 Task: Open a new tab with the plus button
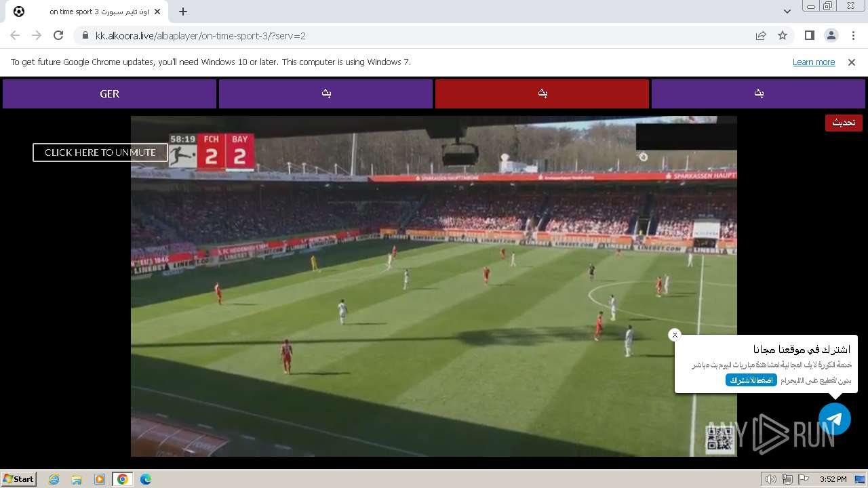point(183,12)
